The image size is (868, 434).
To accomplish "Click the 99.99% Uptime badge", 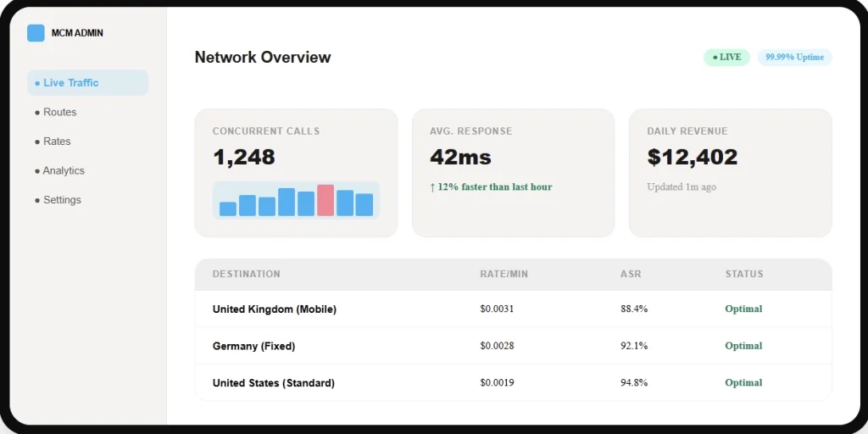I will tap(794, 58).
